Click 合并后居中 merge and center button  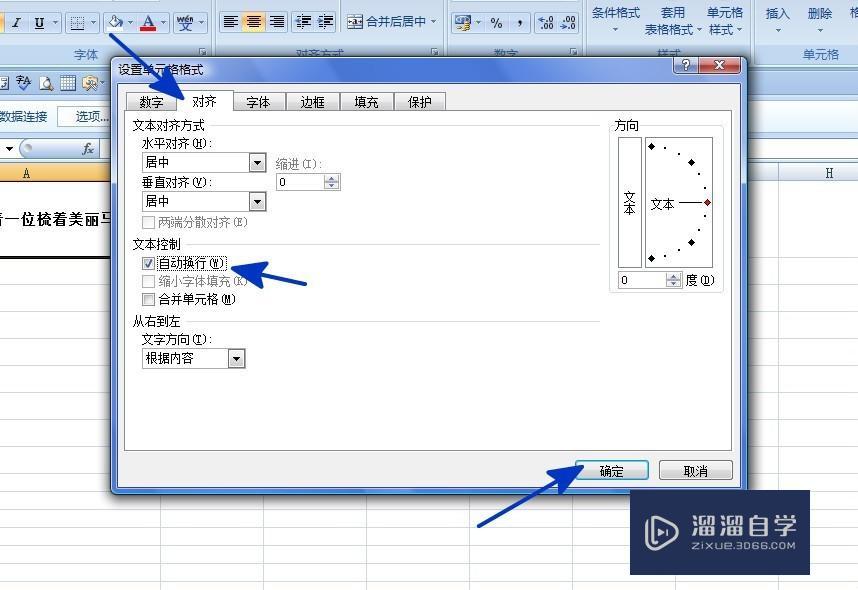click(386, 22)
